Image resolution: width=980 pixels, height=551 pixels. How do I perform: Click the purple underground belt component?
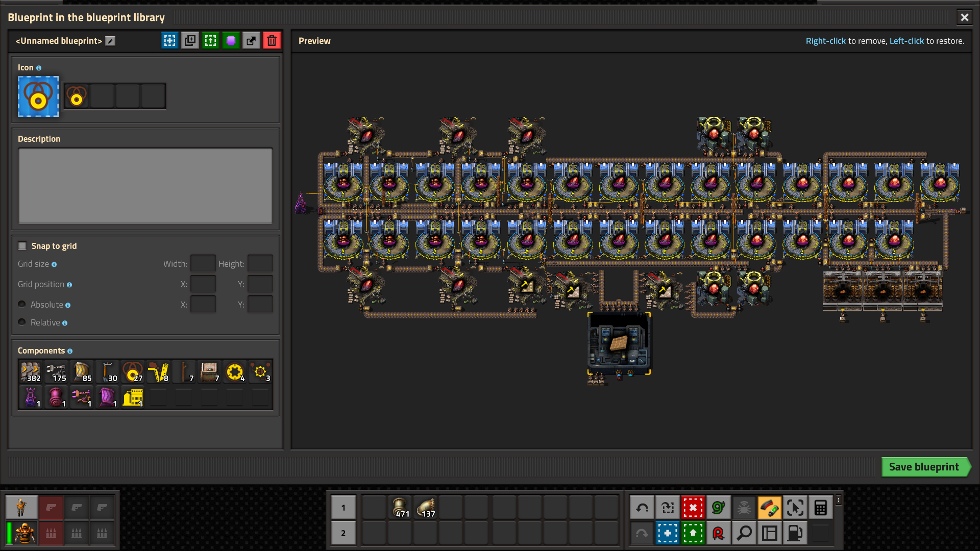[x=107, y=397]
